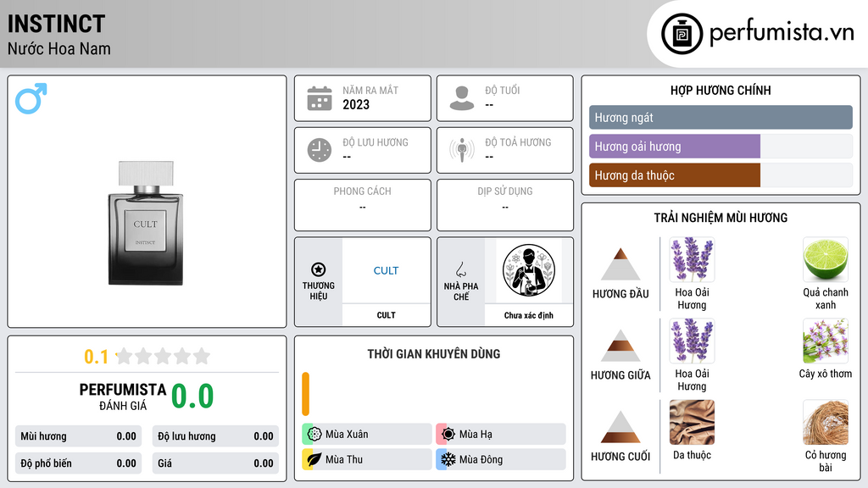Click the person icon beside Độ tuổi
This screenshot has width=868, height=488.
(x=462, y=98)
